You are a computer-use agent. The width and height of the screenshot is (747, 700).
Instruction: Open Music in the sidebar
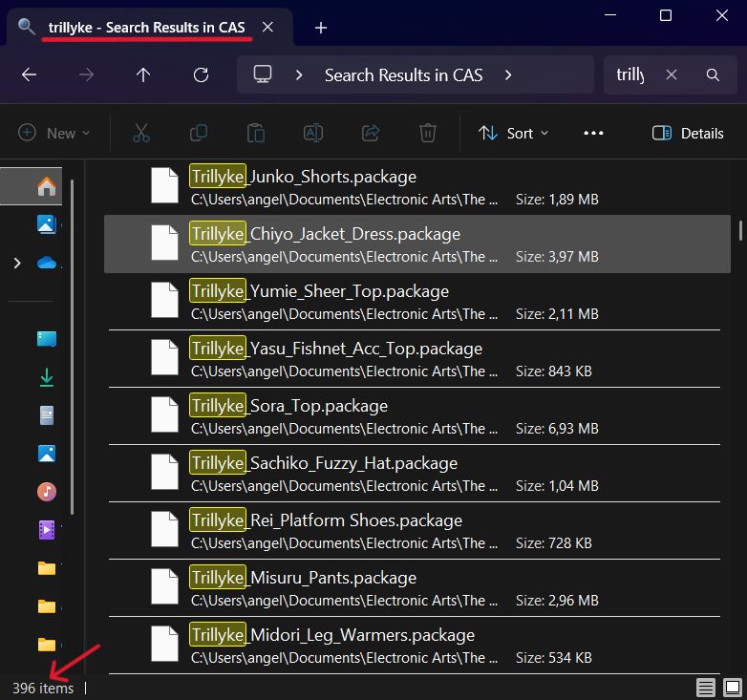click(46, 492)
